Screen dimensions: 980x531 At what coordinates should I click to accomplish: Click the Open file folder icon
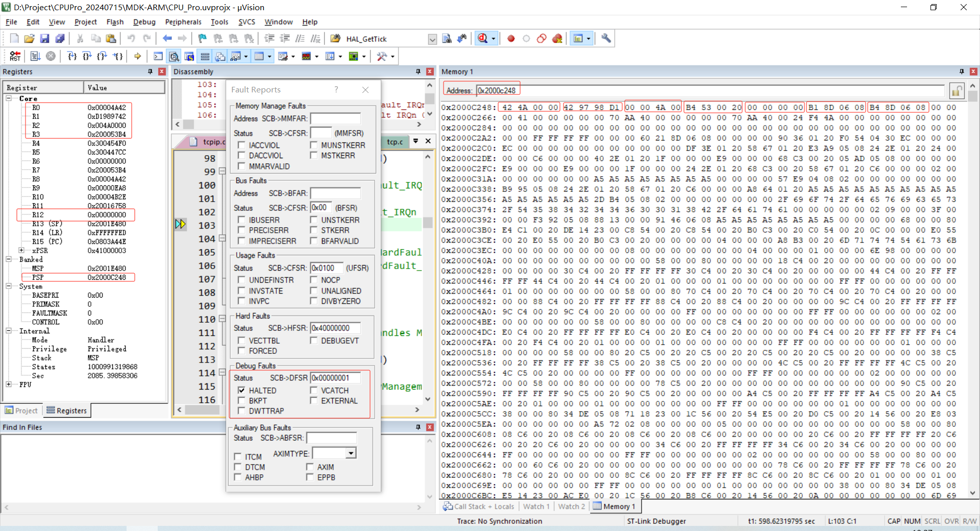click(29, 38)
